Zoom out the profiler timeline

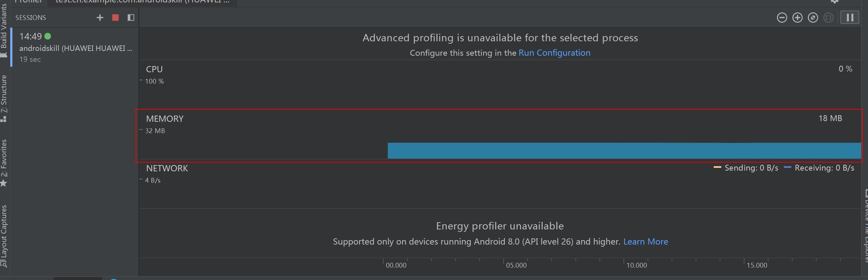click(x=782, y=18)
